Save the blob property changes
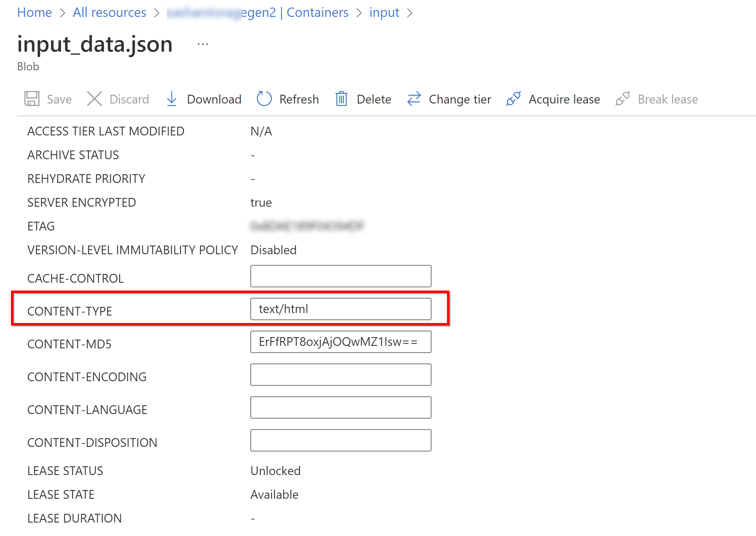The width and height of the screenshot is (756, 536). coord(49,99)
